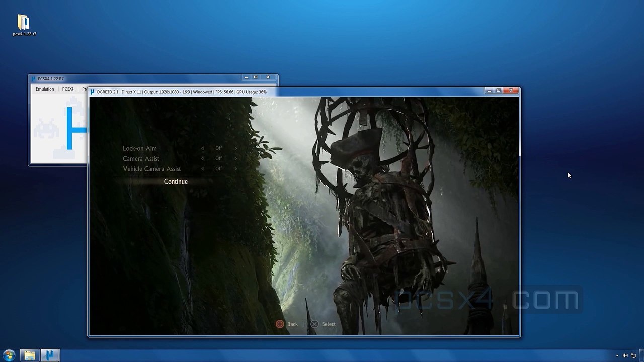Screen dimensions: 644x362
Task: Click the Off value for Camera Assist
Action: (x=219, y=158)
